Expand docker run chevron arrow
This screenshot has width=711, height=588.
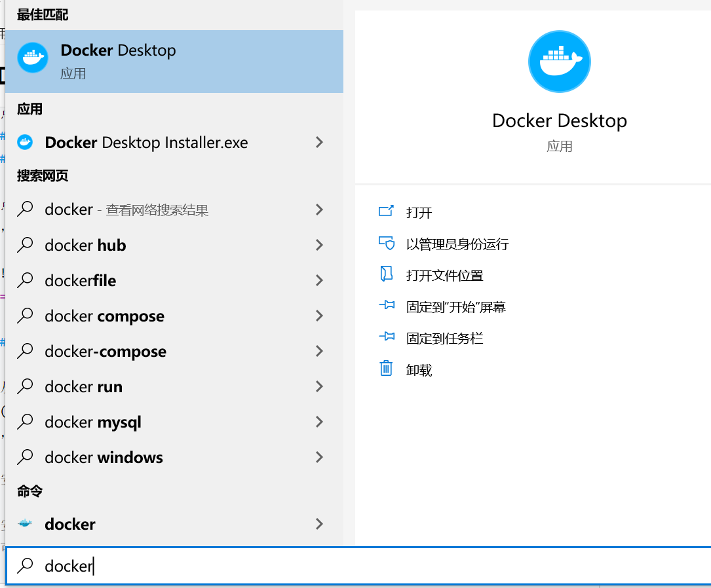319,386
